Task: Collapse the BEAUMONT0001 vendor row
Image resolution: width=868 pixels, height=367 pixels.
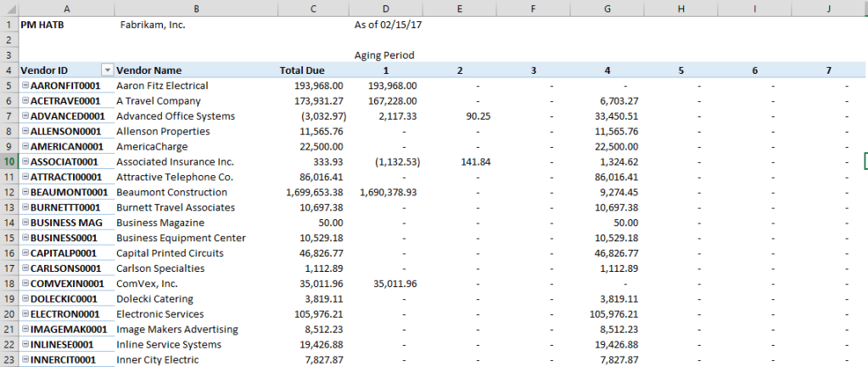Action: point(25,192)
